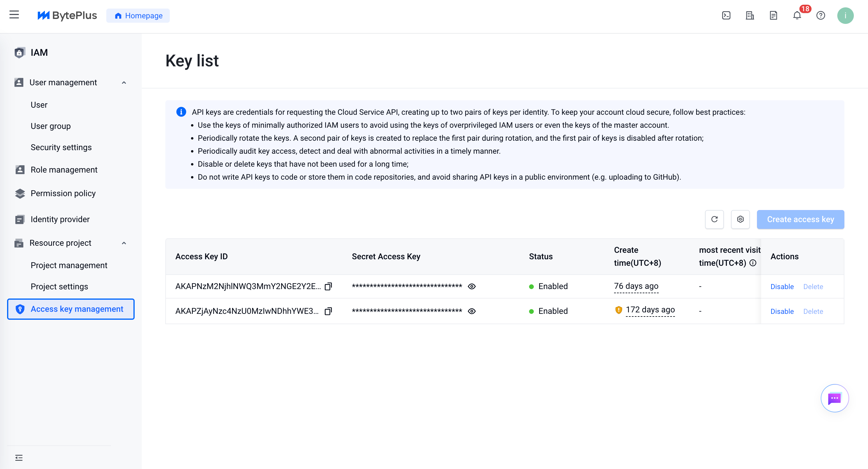
Task: Disable the key created 172 days ago
Action: [782, 311]
